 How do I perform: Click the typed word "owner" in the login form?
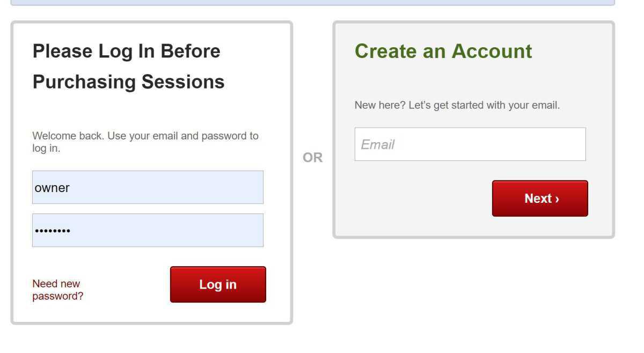tap(52, 188)
